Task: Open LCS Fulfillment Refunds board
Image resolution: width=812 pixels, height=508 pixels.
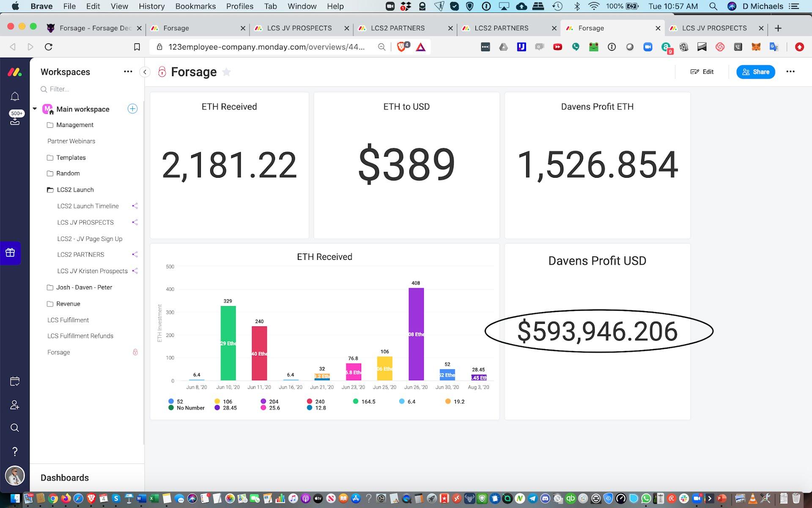Action: (x=80, y=336)
